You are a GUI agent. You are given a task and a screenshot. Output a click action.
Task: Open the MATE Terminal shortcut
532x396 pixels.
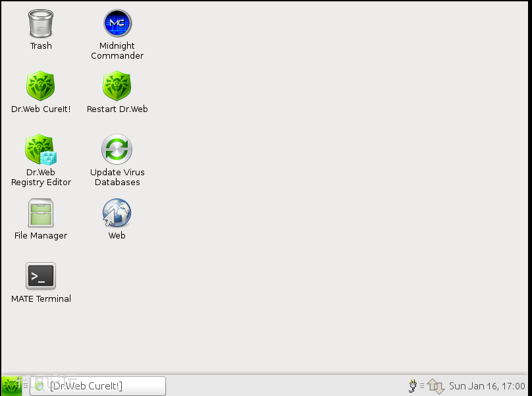tap(40, 276)
